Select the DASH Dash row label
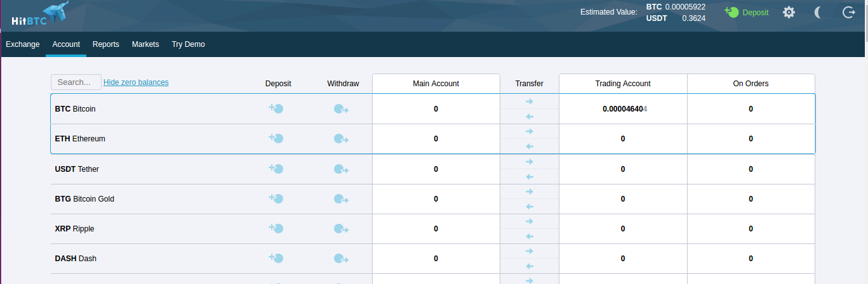 coord(76,259)
